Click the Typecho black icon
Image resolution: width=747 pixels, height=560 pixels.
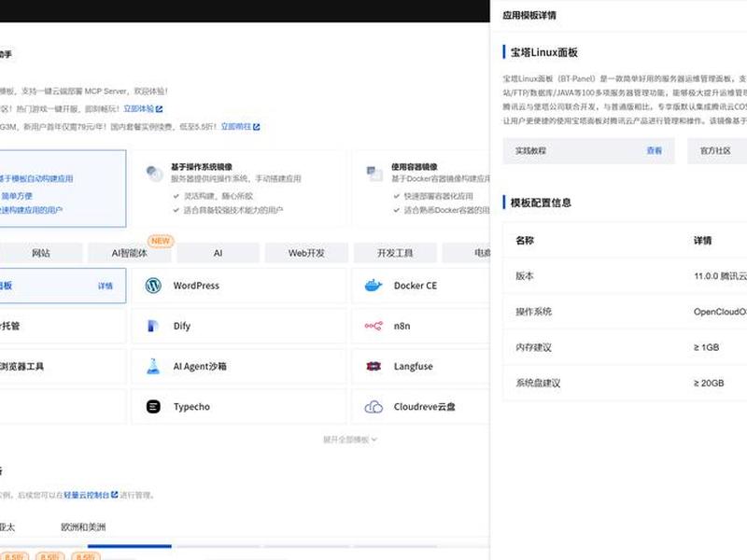pyautogui.click(x=153, y=407)
